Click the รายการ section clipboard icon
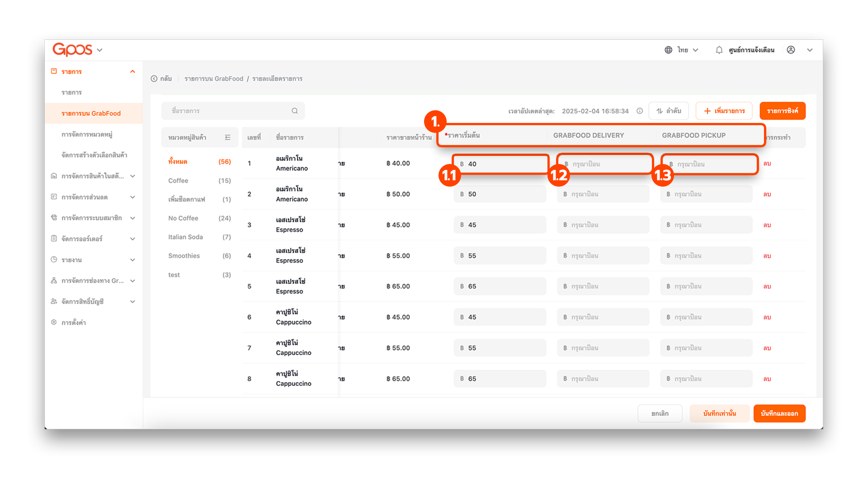The image size is (868, 488). point(54,71)
